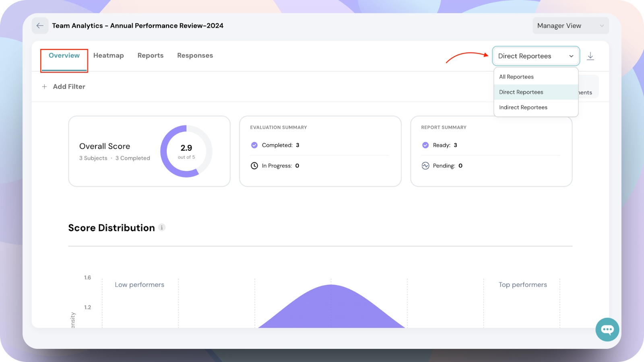Click the Top performers label
Viewport: 644px width, 362px height.
coord(523,285)
